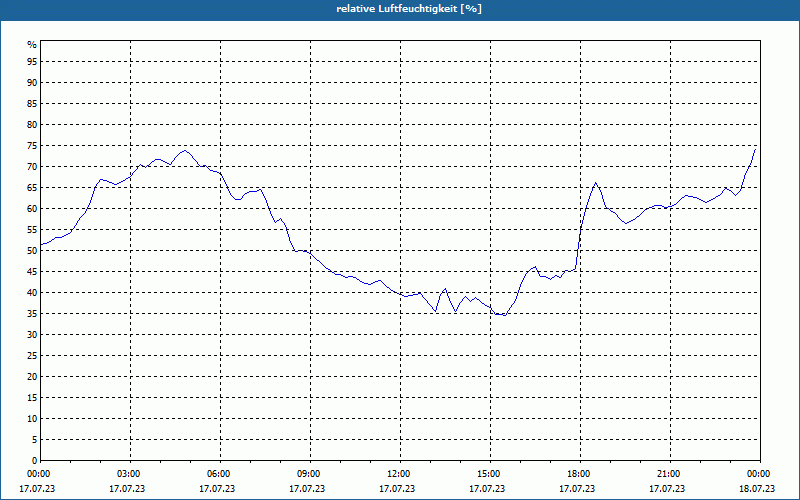The image size is (800, 500).
Task: Click the x-axis time label 15:00
Action: point(488,474)
